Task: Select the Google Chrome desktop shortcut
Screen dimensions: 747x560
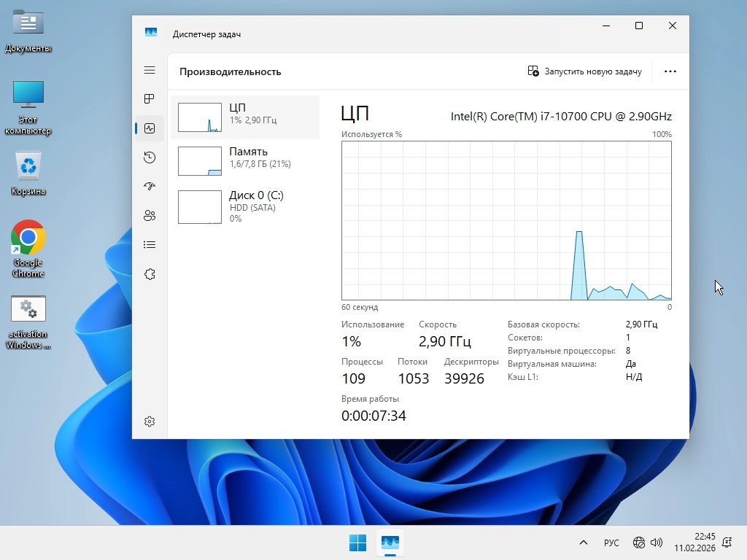Action: 28,249
